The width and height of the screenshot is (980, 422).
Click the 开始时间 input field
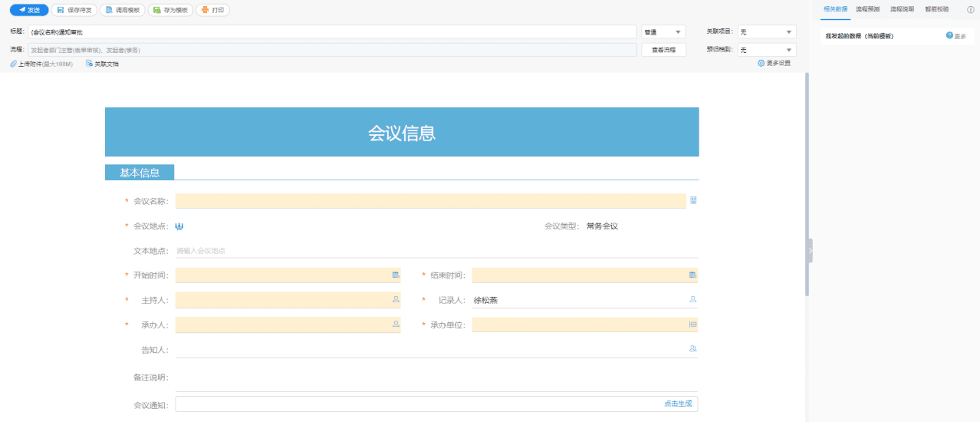pyautogui.click(x=288, y=275)
